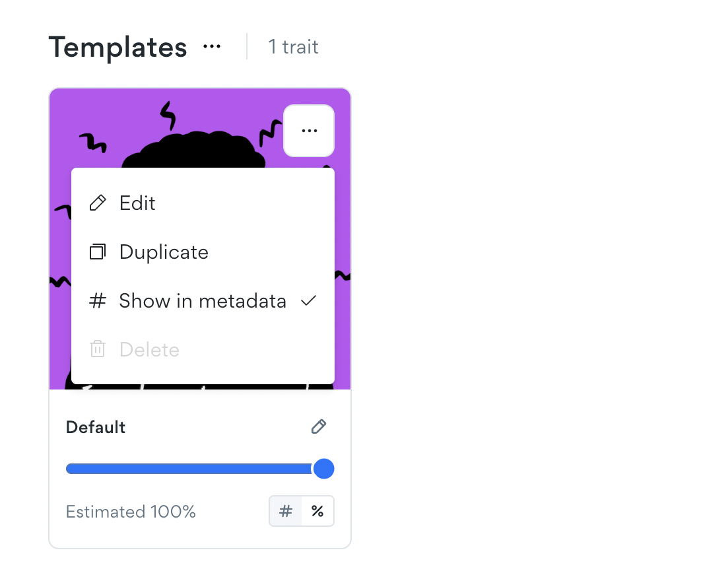The height and width of the screenshot is (575, 728).
Task: Open the Templates heading ellipsis menu
Action: pyautogui.click(x=212, y=47)
